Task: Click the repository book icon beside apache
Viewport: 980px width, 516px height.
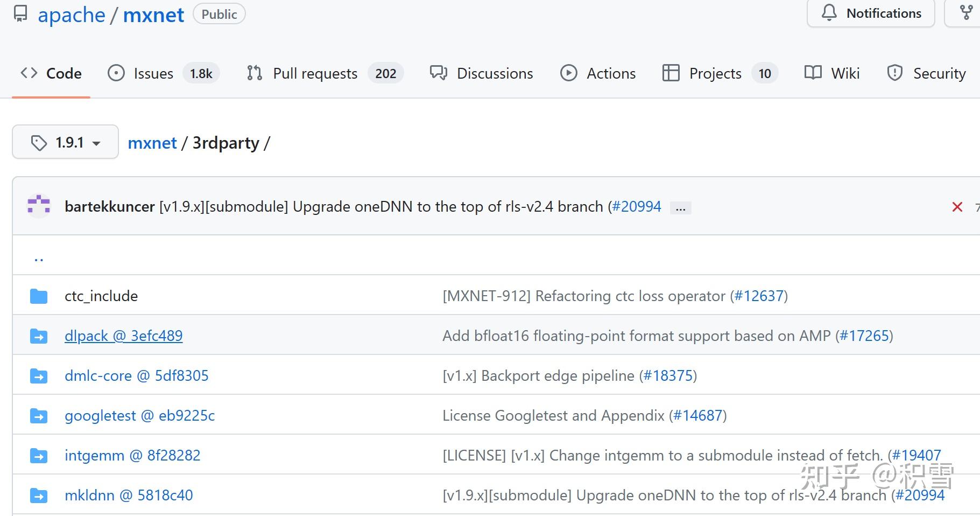Action: click(x=20, y=14)
